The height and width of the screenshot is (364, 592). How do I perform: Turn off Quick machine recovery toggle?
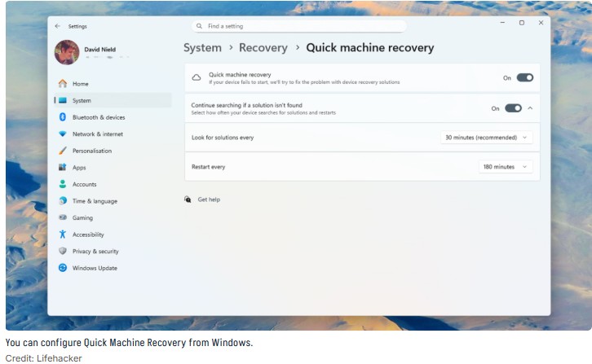coord(525,77)
